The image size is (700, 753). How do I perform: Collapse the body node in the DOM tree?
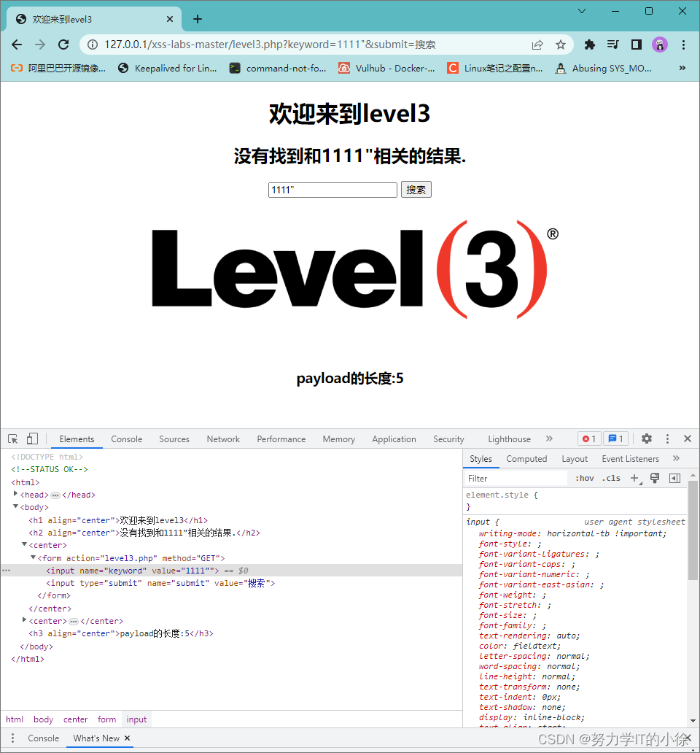[15, 506]
